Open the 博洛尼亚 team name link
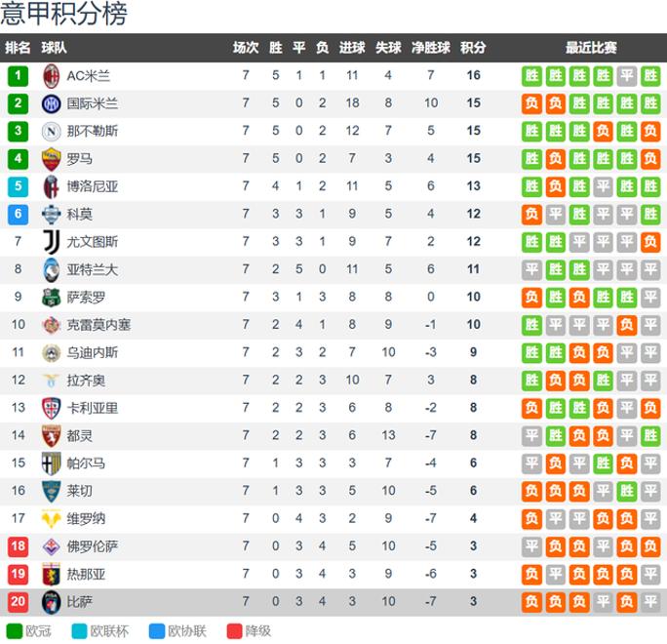667x644 pixels. click(93, 186)
